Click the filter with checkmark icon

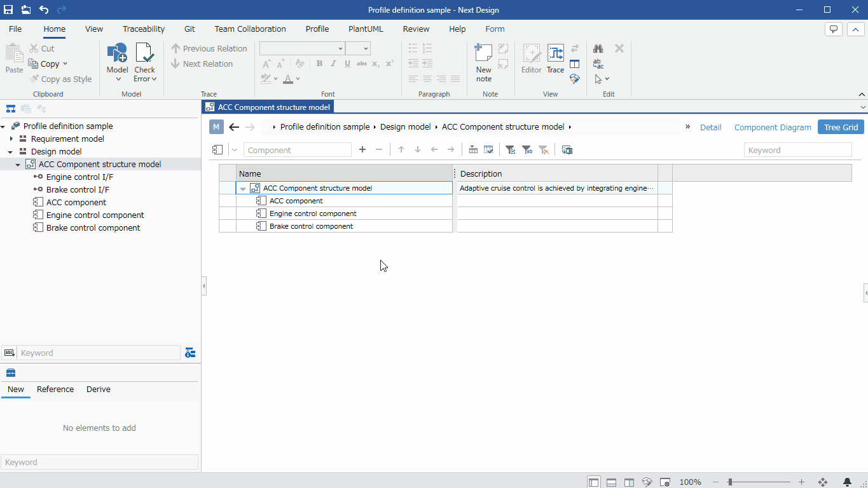[x=511, y=150]
